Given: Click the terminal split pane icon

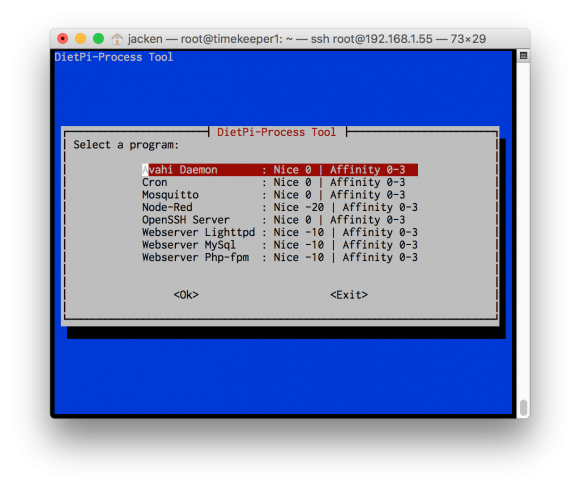Looking at the screenshot, I should point(523,55).
